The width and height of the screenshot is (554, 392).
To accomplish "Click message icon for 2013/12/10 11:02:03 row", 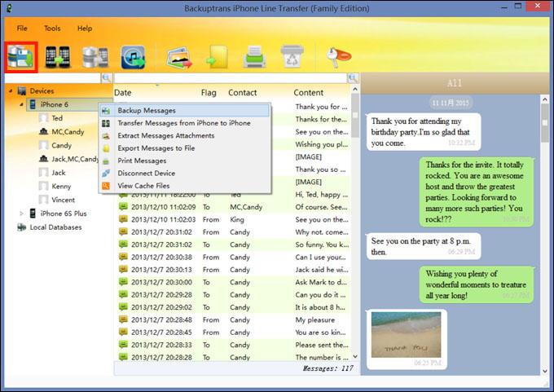I will pos(123,219).
